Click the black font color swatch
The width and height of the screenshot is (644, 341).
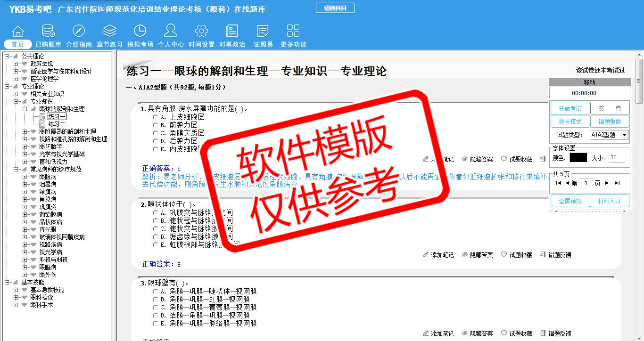click(578, 158)
